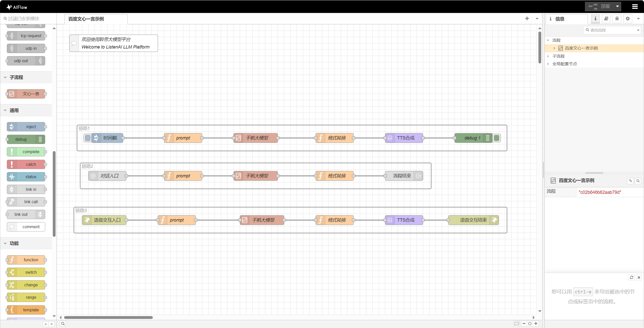Trigger the 时间戳 inject node button

pos(88,138)
